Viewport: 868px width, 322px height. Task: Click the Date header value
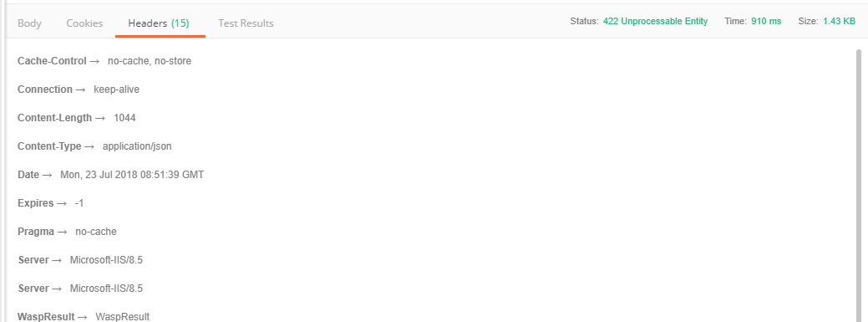pyautogui.click(x=132, y=175)
